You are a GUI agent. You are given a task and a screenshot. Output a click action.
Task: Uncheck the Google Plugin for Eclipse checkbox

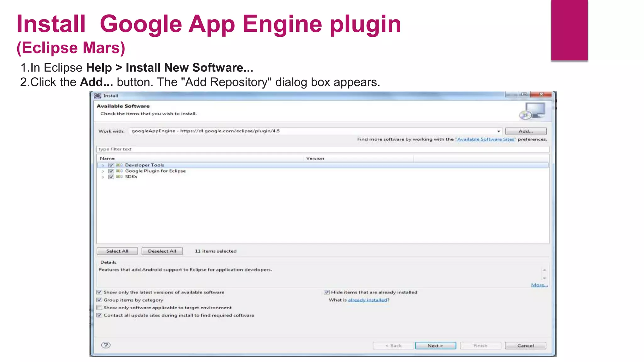click(111, 171)
